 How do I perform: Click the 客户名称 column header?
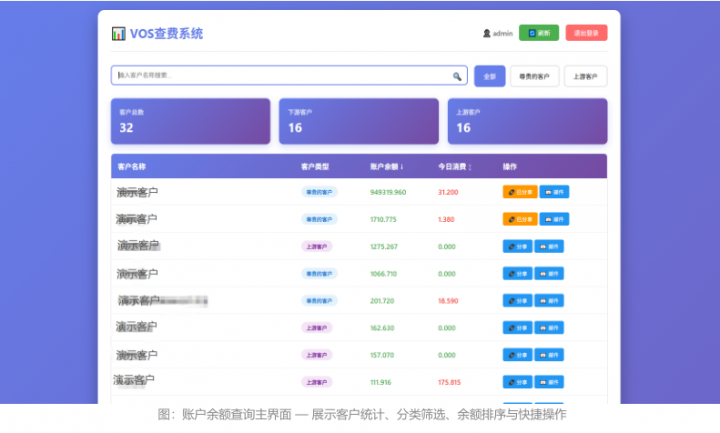pos(132,167)
